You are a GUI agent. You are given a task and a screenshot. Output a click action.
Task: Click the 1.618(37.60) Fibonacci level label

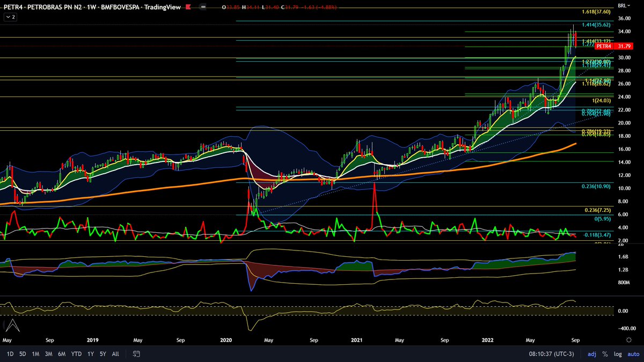coord(597,11)
